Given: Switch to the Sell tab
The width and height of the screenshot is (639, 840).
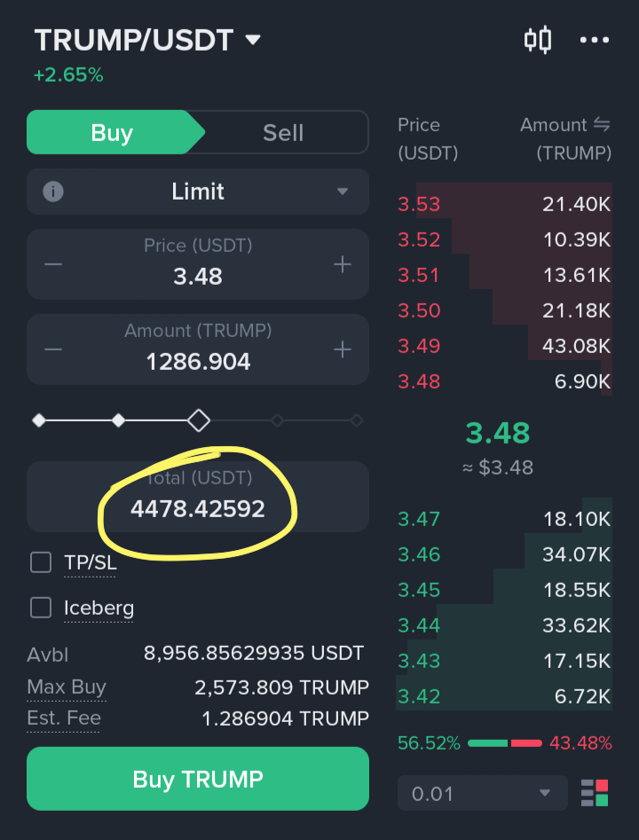Looking at the screenshot, I should click(x=283, y=132).
